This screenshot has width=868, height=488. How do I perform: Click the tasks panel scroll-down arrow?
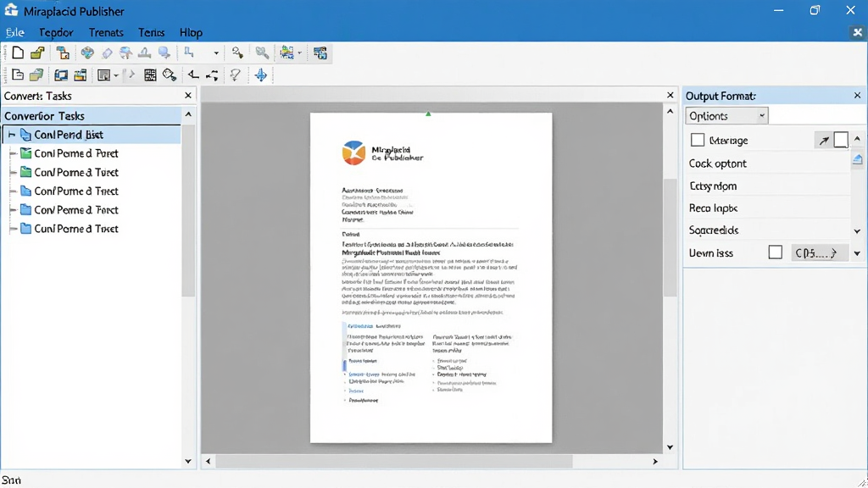188,461
